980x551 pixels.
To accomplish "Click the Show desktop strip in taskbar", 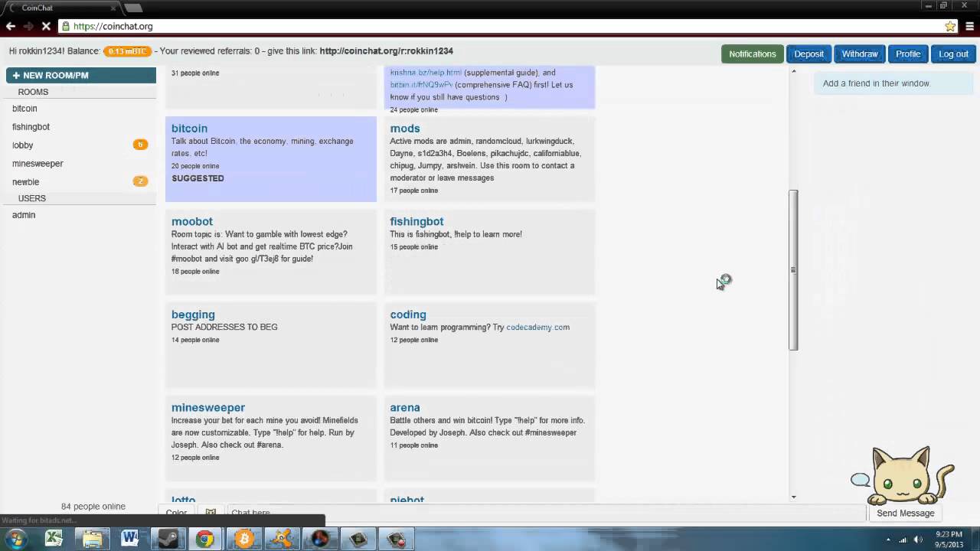I will click(975, 539).
